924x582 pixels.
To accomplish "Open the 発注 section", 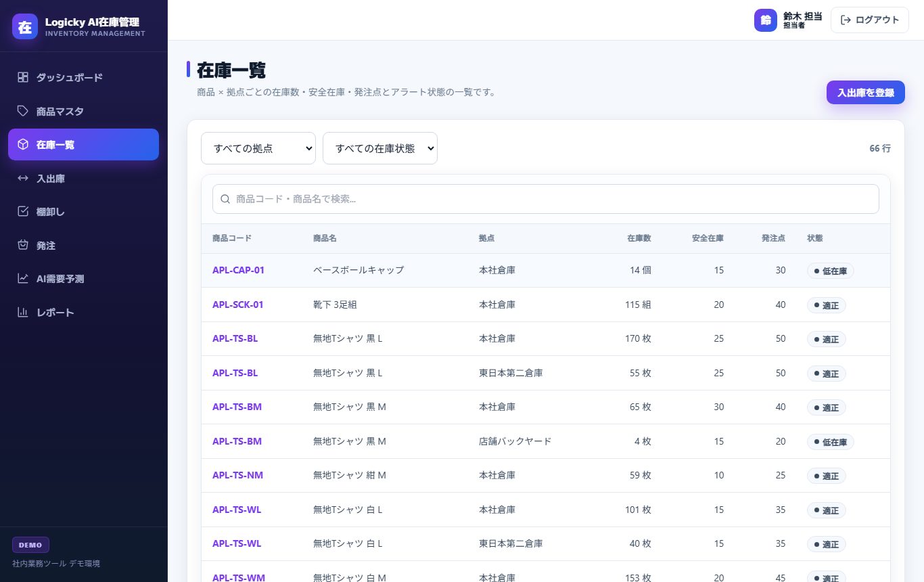I will click(83, 245).
